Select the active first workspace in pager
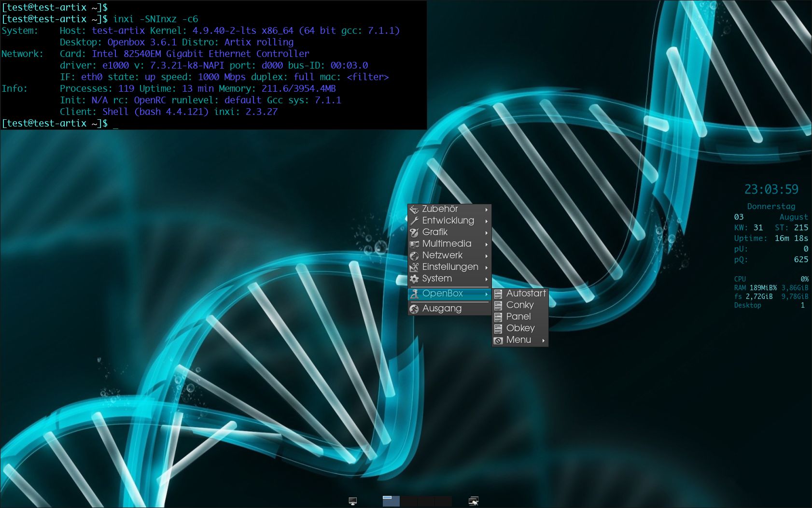812x508 pixels. [x=391, y=501]
